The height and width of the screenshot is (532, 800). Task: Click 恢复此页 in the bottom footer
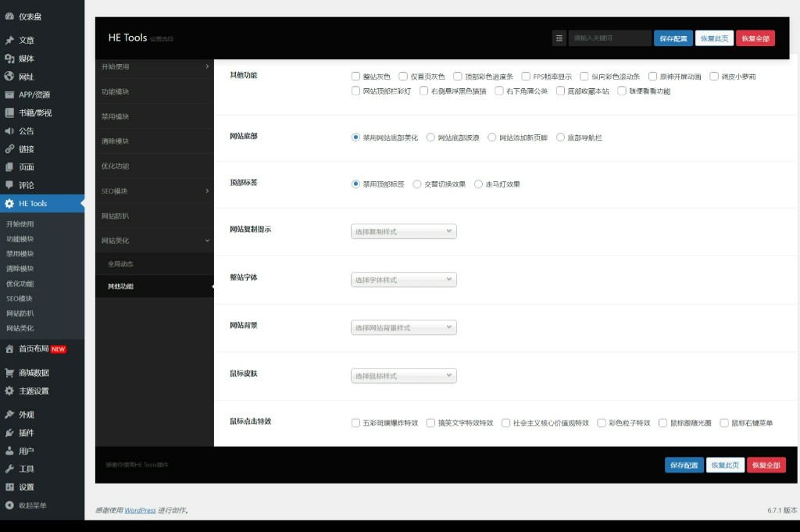(725, 465)
